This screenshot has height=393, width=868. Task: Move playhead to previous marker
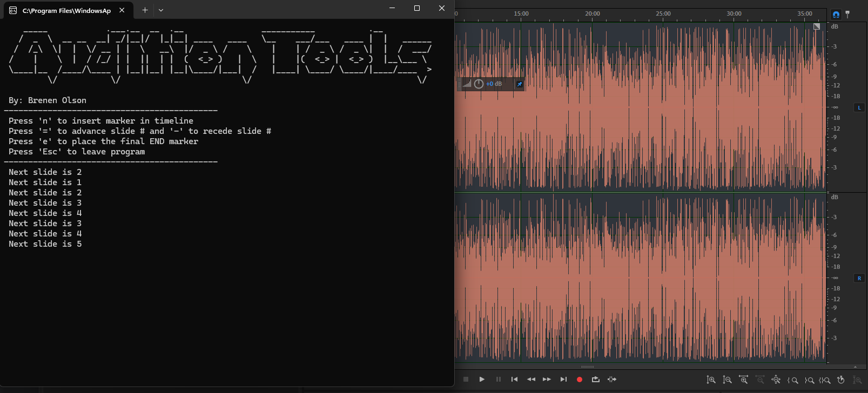514,380
